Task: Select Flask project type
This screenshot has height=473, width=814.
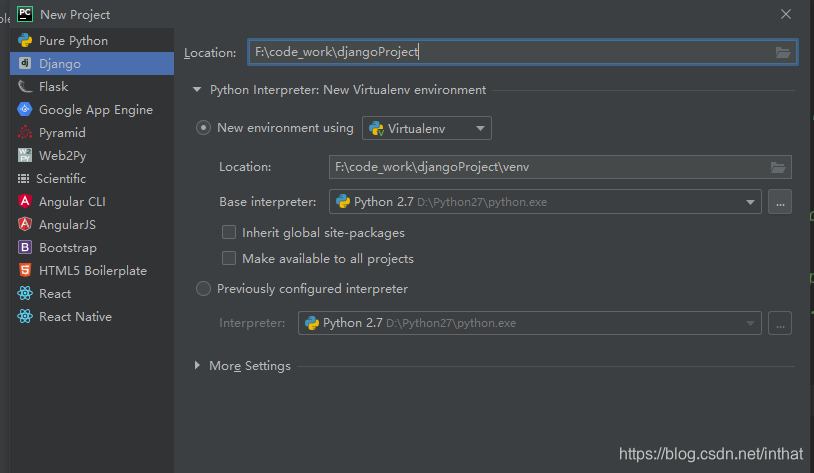Action: point(92,86)
